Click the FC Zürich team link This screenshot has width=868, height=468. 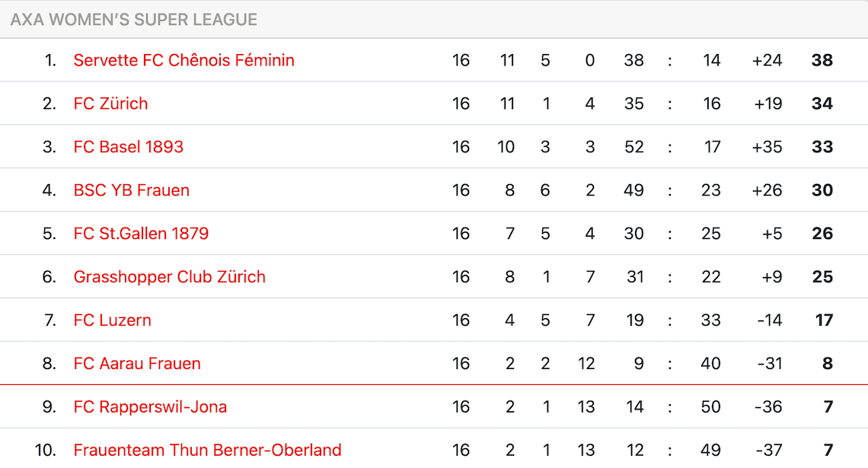pyautogui.click(x=110, y=103)
